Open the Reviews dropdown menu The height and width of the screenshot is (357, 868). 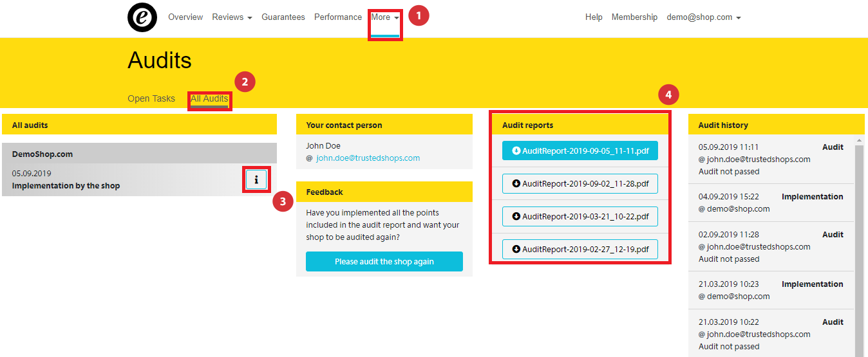[x=232, y=17]
